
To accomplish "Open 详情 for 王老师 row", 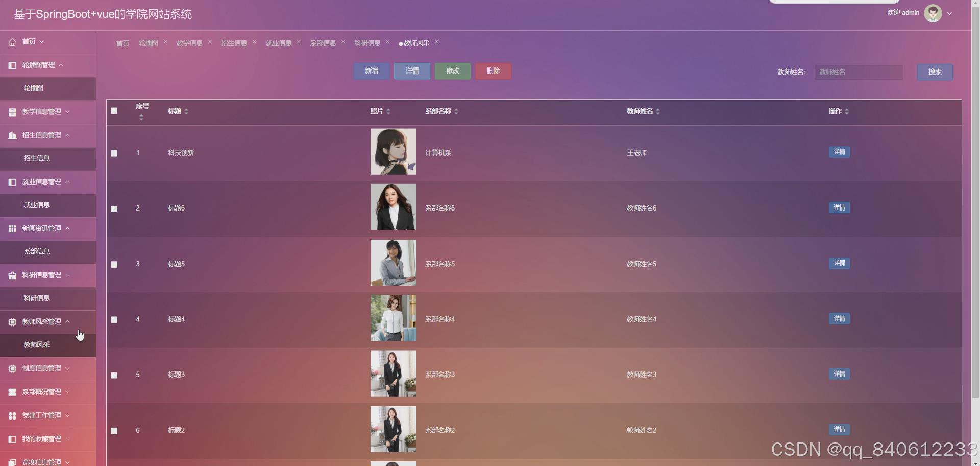I will pyautogui.click(x=839, y=152).
